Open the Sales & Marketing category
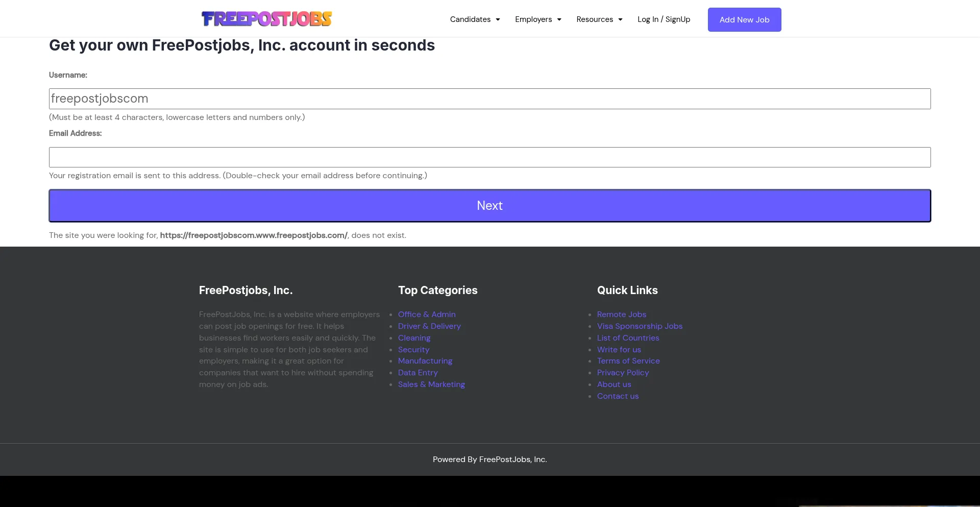 click(x=431, y=384)
